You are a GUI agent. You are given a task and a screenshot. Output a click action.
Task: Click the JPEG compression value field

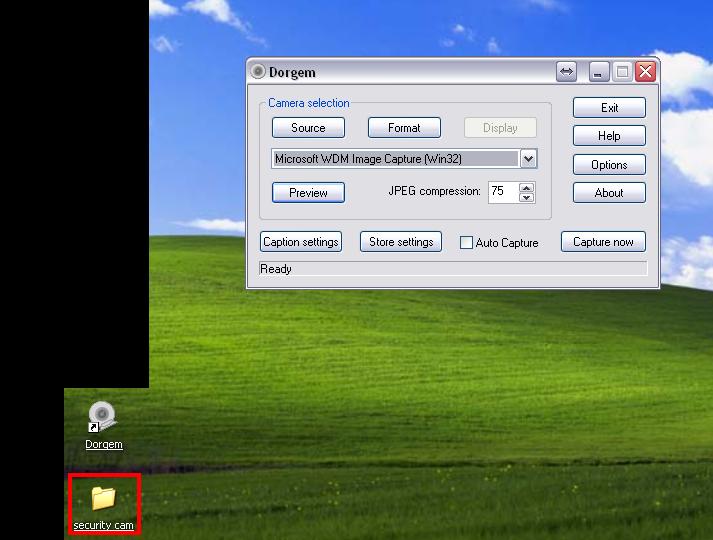pos(503,192)
